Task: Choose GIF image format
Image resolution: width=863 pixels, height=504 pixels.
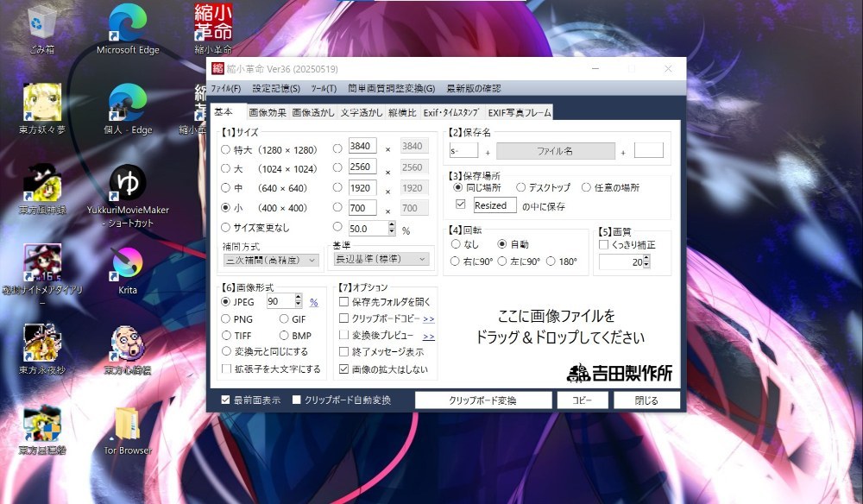Action: (x=284, y=318)
